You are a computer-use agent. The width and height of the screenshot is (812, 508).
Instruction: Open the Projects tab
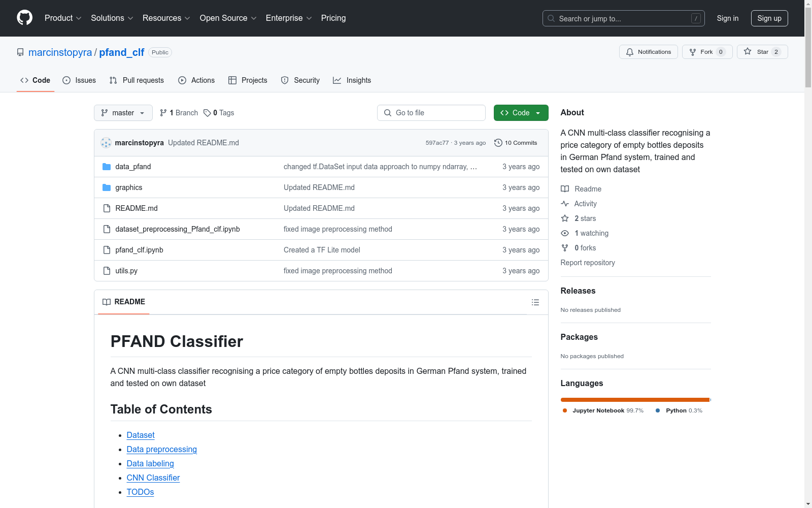248,80
